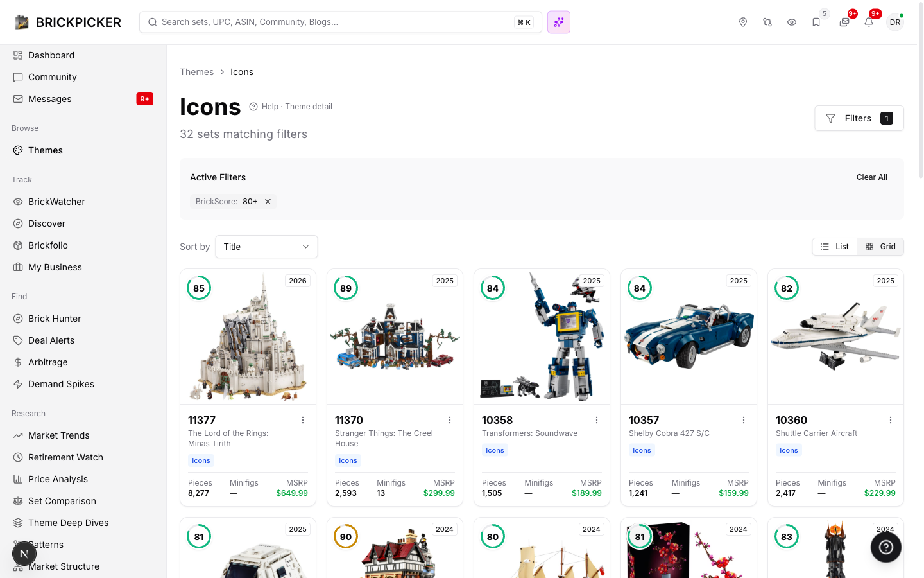The image size is (924, 578).
Task: Select Themes in sidebar
Action: pos(83,150)
